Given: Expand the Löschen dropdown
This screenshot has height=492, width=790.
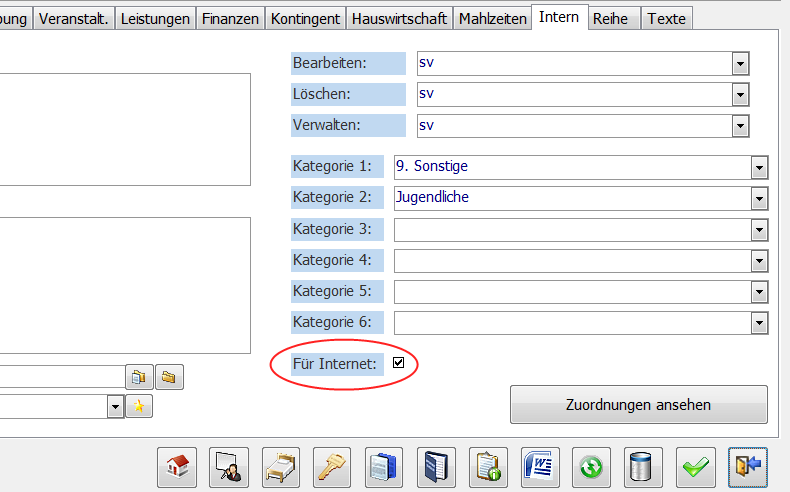Looking at the screenshot, I should [740, 95].
